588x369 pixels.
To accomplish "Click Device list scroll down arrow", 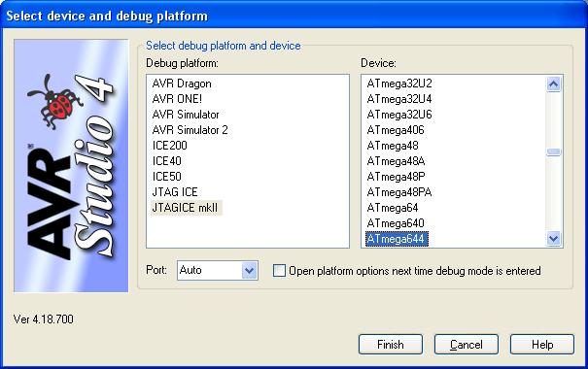I will tap(554, 238).
